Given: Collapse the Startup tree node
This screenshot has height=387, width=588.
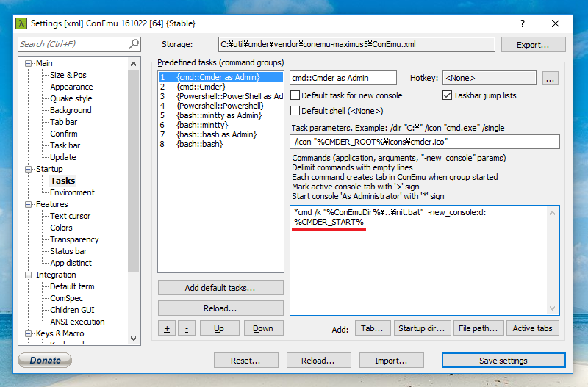Looking at the screenshot, I should [x=28, y=169].
